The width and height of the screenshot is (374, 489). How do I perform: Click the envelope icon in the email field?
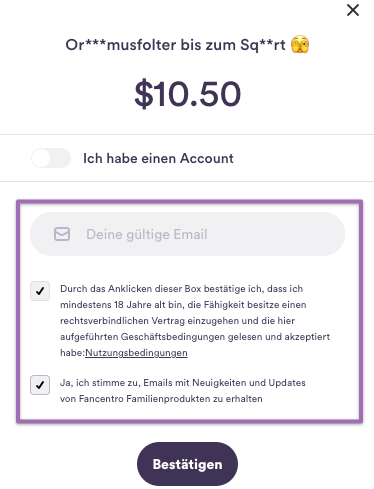click(x=62, y=234)
